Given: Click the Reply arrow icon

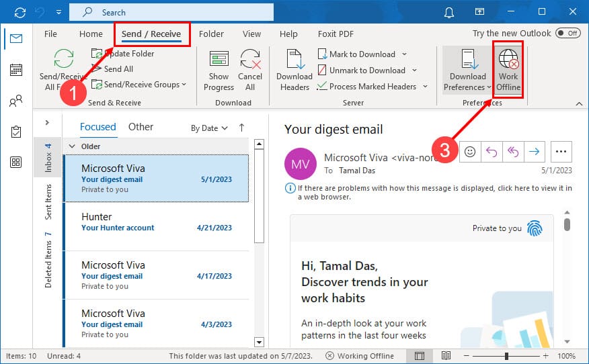Looking at the screenshot, I should coord(492,152).
